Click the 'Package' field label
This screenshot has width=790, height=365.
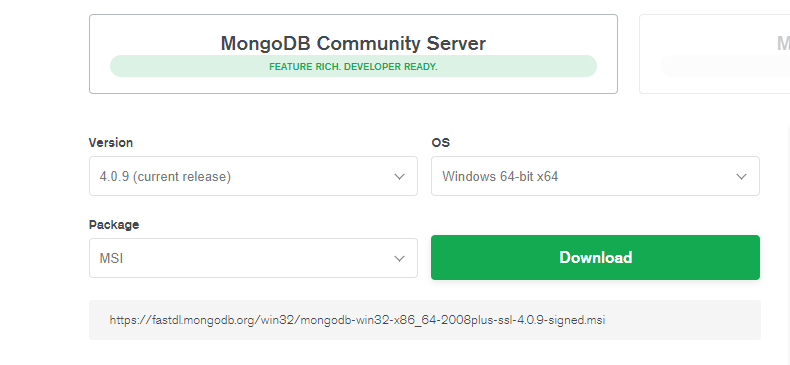[x=114, y=224]
